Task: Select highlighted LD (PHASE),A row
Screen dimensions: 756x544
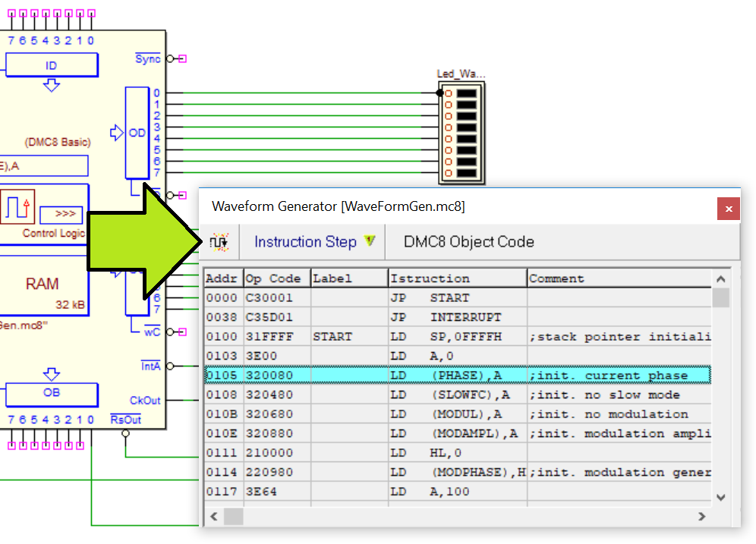Action: click(458, 375)
